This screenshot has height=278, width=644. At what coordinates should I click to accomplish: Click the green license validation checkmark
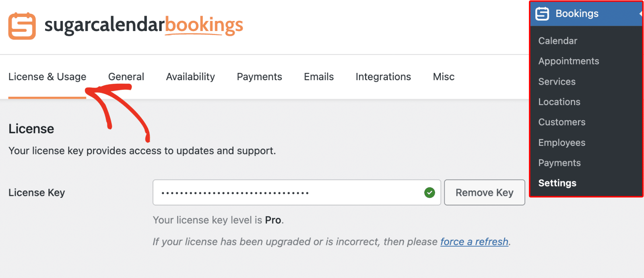click(429, 193)
